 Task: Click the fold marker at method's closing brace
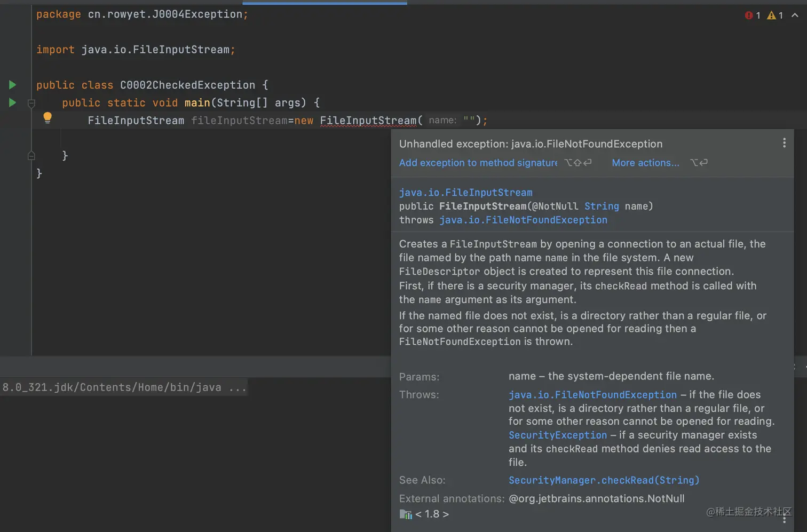pos(31,156)
